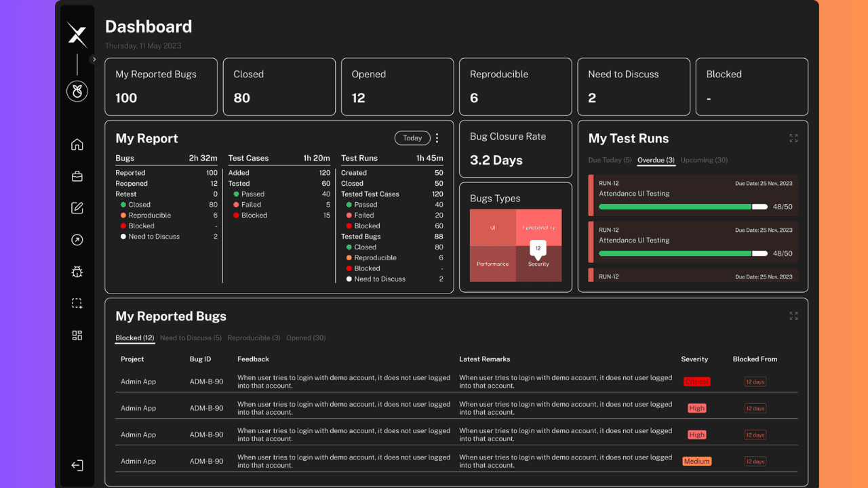Select the Functionality tile in Bugs Types

tap(538, 228)
